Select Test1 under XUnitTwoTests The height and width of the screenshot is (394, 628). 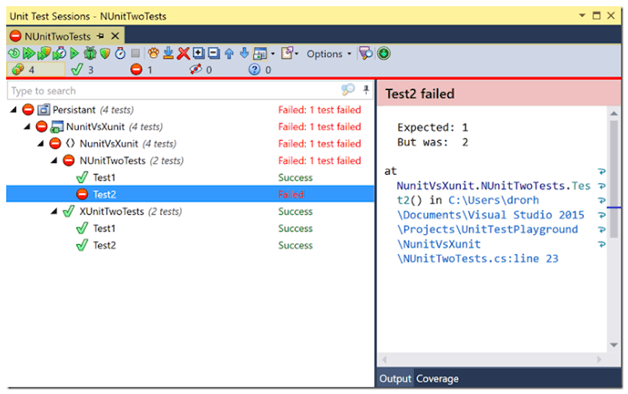pos(190,228)
